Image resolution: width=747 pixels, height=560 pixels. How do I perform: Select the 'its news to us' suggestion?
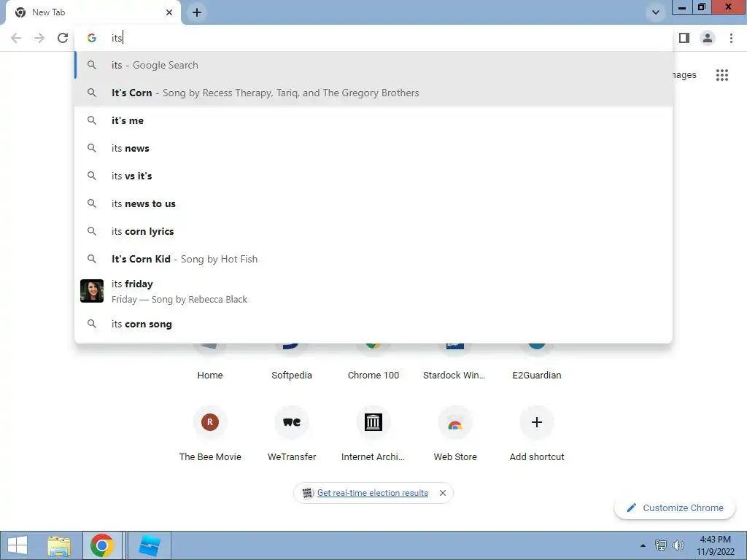[x=373, y=204]
